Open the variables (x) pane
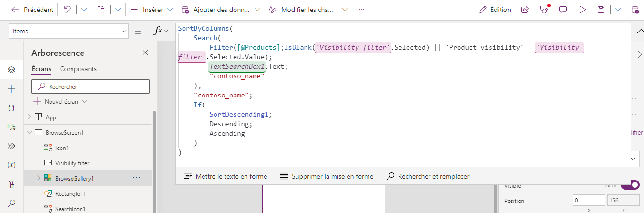Screen dimensions: 644x213 pyautogui.click(x=11, y=165)
